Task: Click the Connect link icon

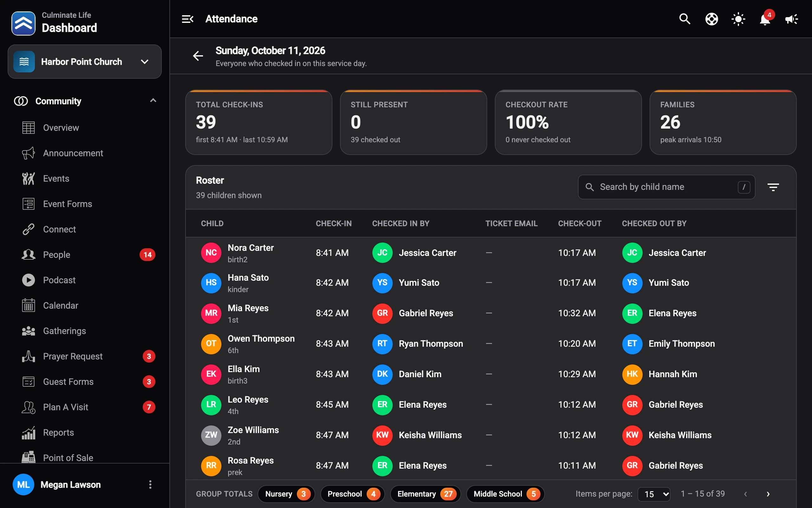Action: pos(29,229)
